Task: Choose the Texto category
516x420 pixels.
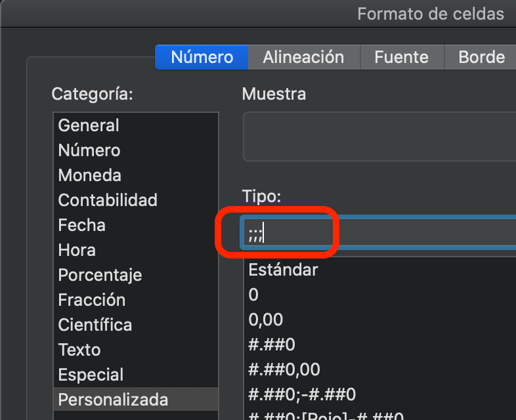Action: pos(136,350)
